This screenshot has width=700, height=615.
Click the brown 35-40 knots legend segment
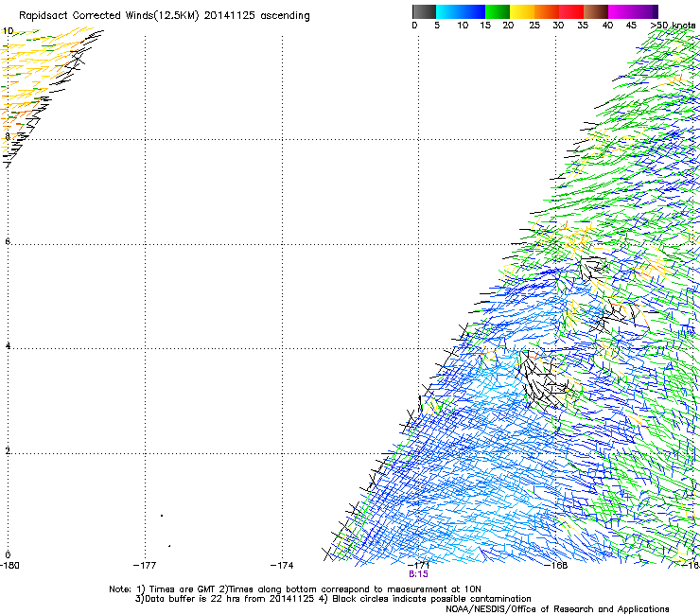(596, 11)
